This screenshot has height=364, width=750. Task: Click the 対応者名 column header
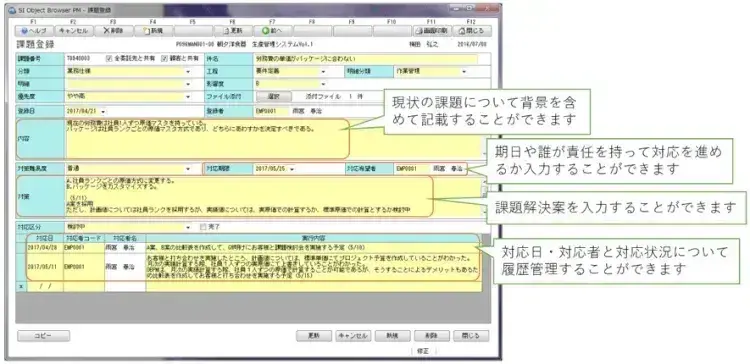point(125,238)
